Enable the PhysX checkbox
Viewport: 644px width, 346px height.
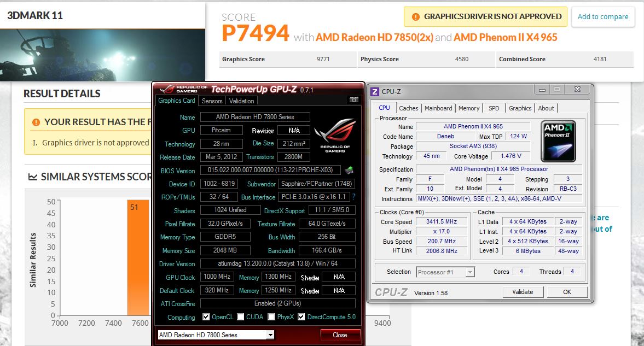271,317
